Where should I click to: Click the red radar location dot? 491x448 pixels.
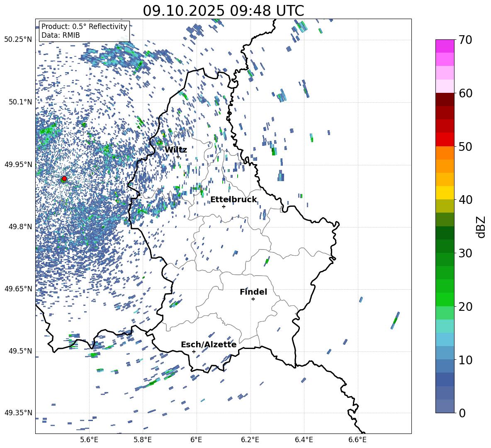pyautogui.click(x=64, y=179)
